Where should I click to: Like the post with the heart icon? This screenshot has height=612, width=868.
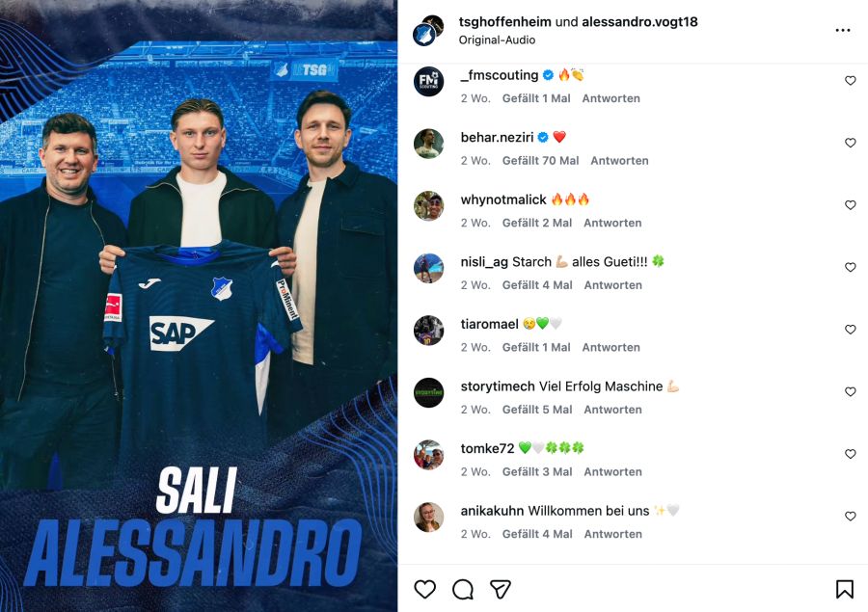[424, 589]
